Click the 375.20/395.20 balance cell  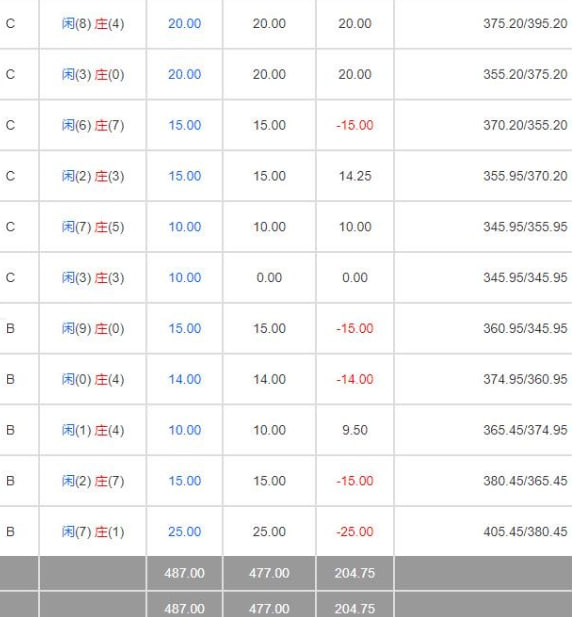(525, 24)
